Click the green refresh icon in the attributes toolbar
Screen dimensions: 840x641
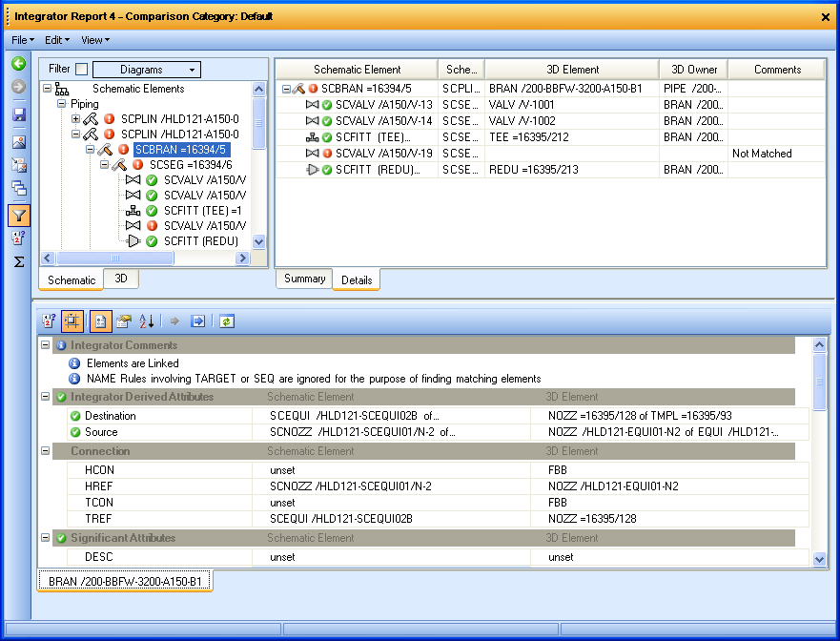point(227,321)
